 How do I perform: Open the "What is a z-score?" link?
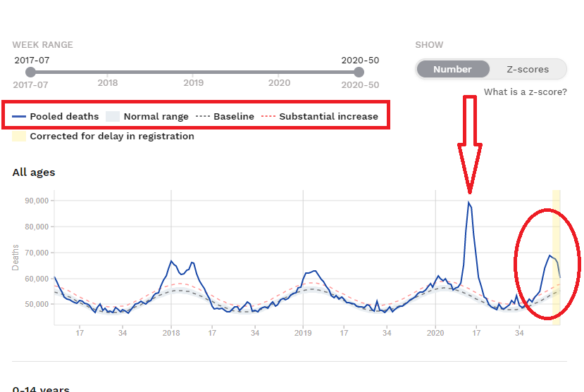point(525,92)
